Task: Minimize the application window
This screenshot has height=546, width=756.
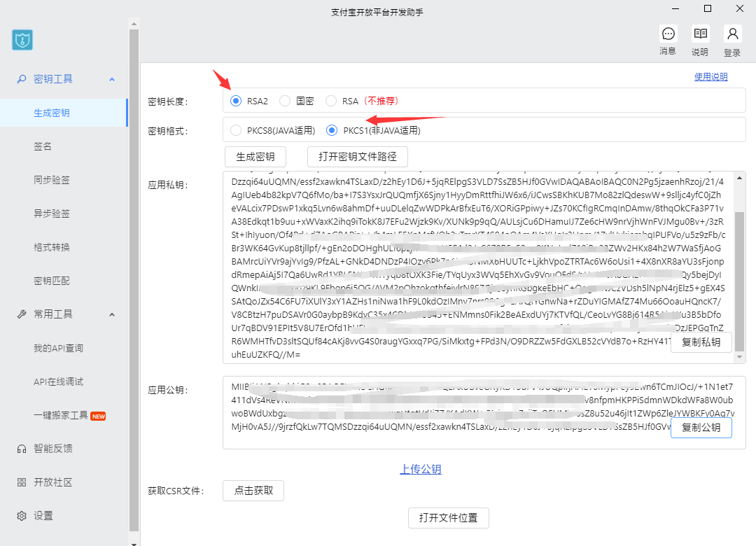Action: [675, 8]
